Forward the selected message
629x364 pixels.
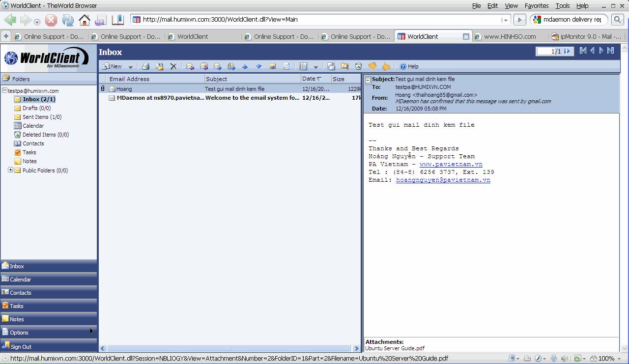click(x=217, y=66)
